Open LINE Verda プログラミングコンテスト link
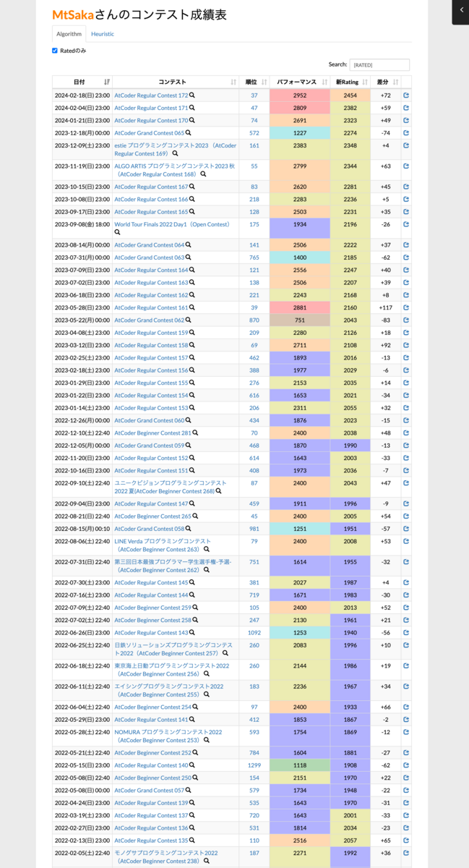 163,545
